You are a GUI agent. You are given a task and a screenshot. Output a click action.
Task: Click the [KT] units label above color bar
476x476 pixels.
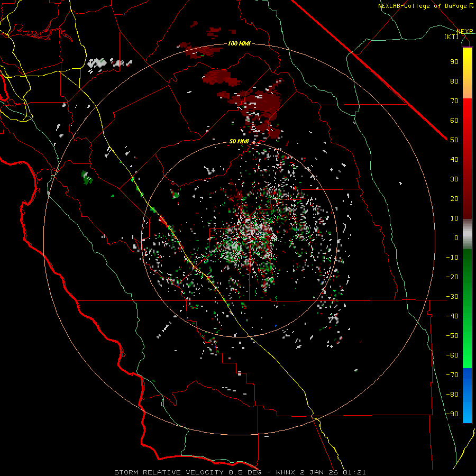point(452,36)
